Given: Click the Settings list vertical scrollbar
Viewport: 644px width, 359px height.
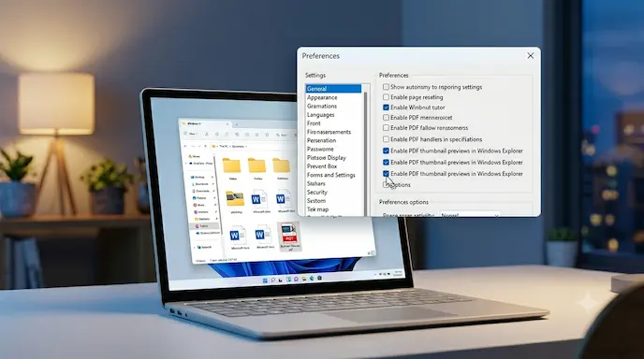Looking at the screenshot, I should pyautogui.click(x=366, y=154).
